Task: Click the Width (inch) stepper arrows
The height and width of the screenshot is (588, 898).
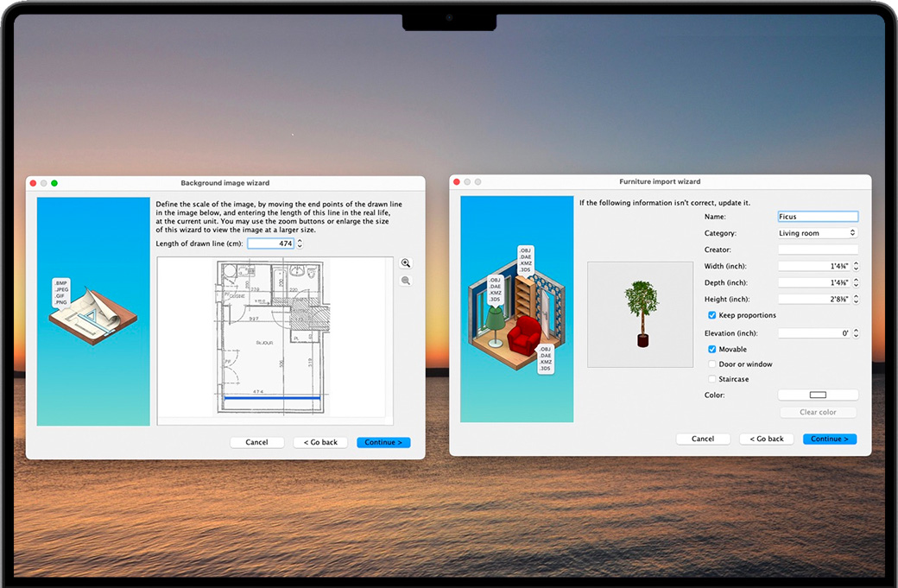Action: pyautogui.click(x=856, y=267)
